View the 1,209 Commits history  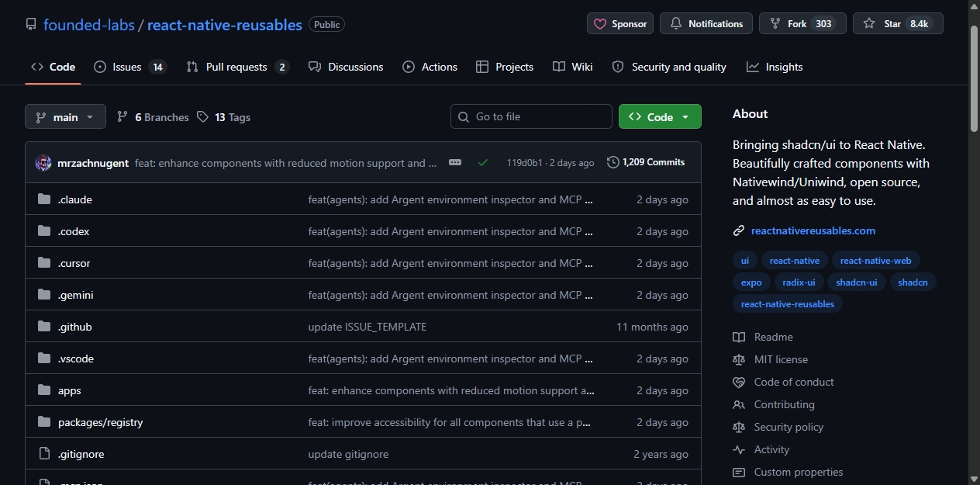point(646,162)
